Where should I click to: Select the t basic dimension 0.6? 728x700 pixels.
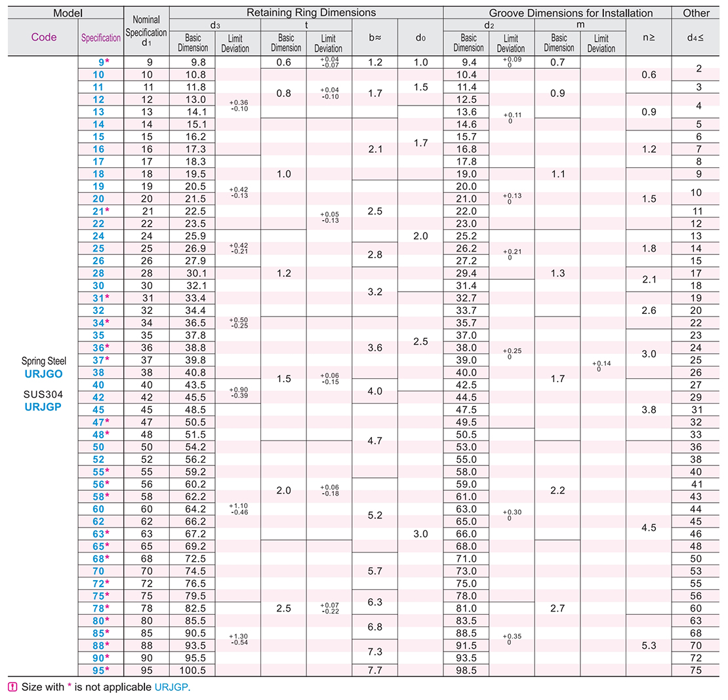(x=284, y=62)
